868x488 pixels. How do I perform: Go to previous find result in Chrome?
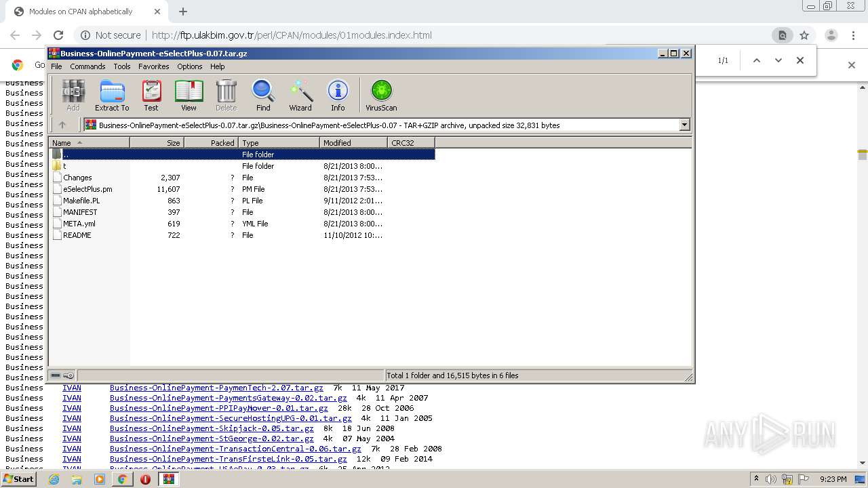coord(757,60)
